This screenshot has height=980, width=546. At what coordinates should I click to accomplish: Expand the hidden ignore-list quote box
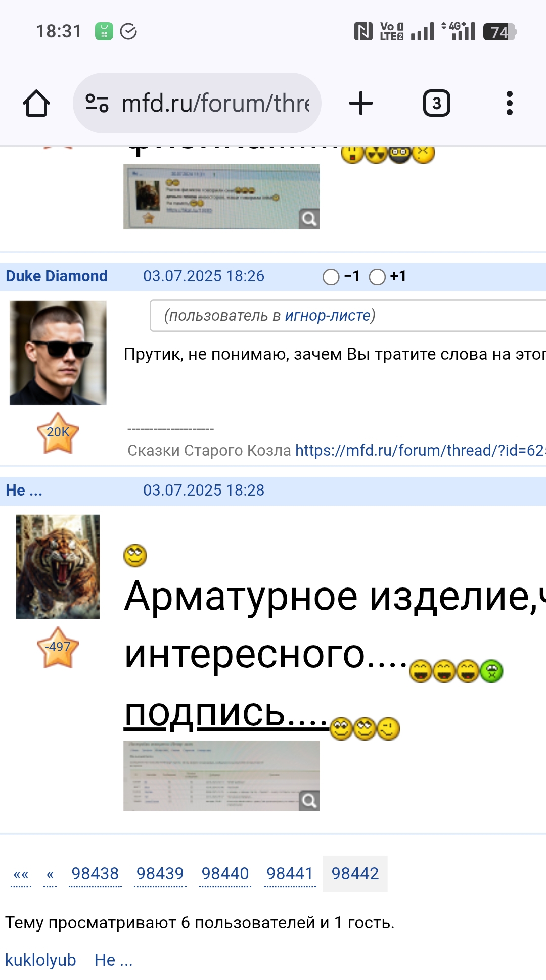click(348, 316)
